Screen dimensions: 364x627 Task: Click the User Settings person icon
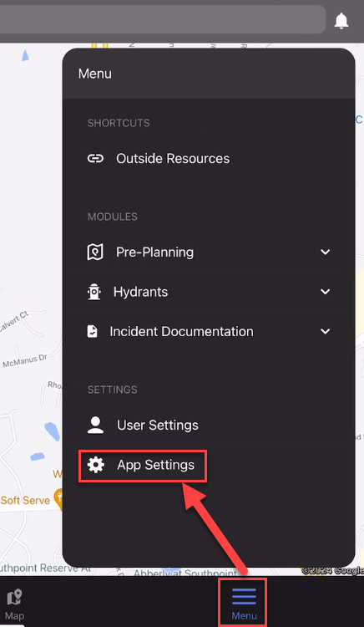click(95, 425)
